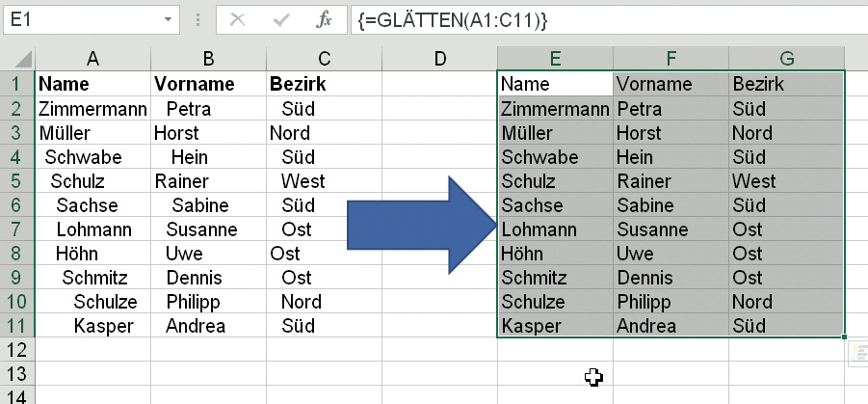
Task: Select column G header
Action: (x=786, y=59)
